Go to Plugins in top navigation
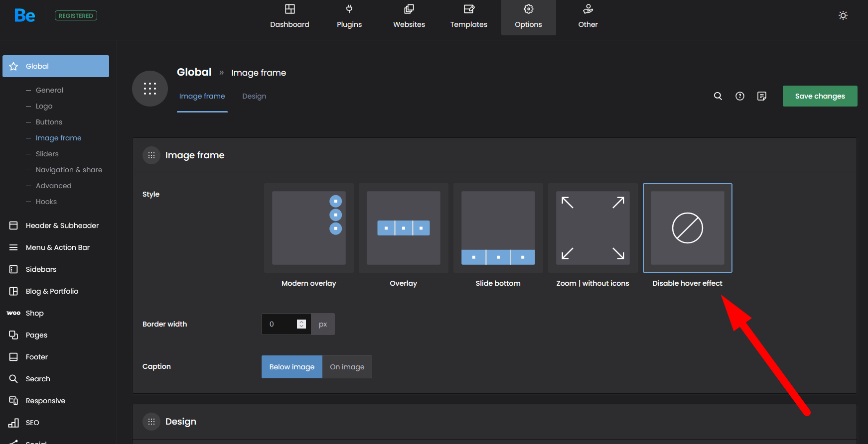The image size is (868, 444). (349, 17)
